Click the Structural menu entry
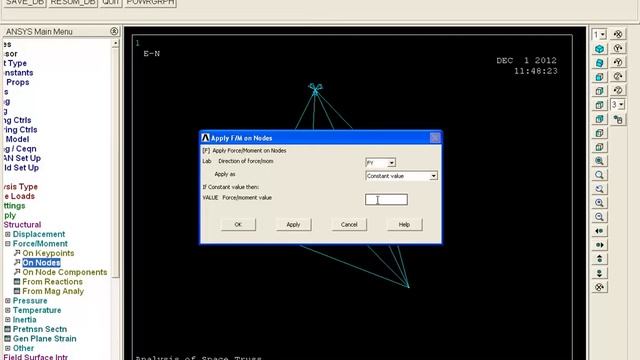 click(x=22, y=224)
